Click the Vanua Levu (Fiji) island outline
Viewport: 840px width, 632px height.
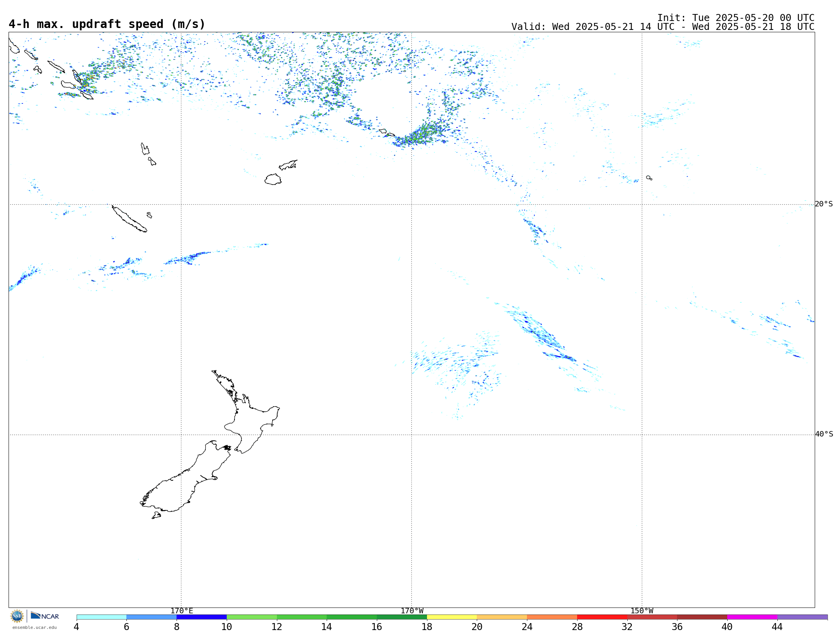[x=288, y=165]
